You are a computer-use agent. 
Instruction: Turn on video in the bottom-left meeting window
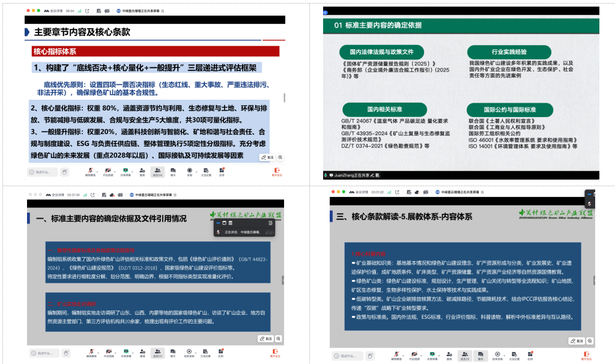click(108, 351)
